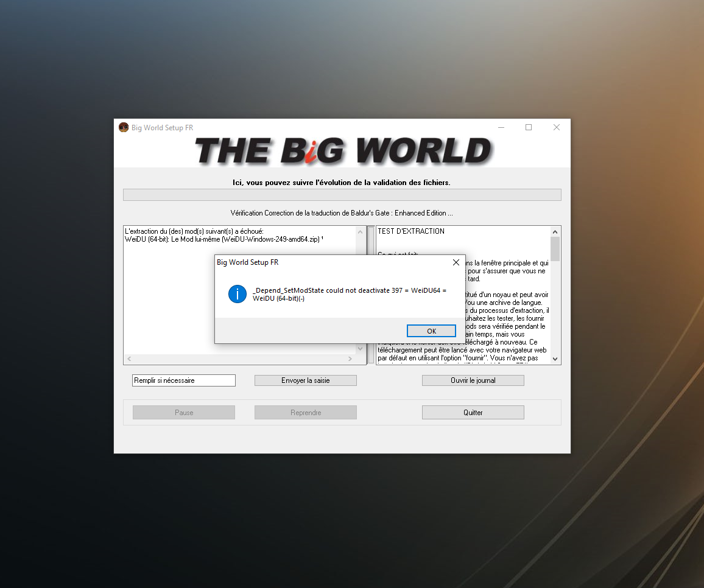The image size is (704, 588).
Task: Click THE BiG WORLD logo banner
Action: tap(343, 150)
